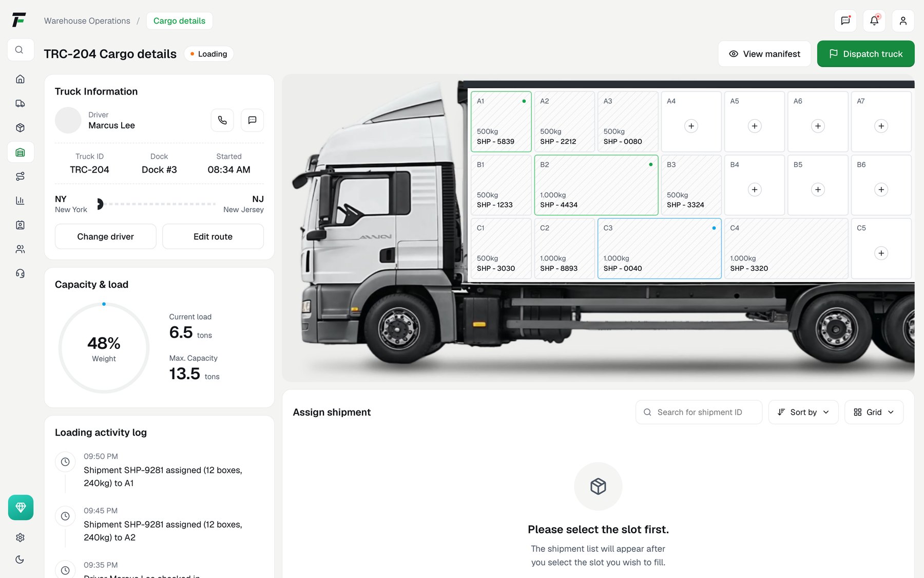This screenshot has height=578, width=924.
Task: Add shipment to slot B4
Action: click(x=755, y=190)
